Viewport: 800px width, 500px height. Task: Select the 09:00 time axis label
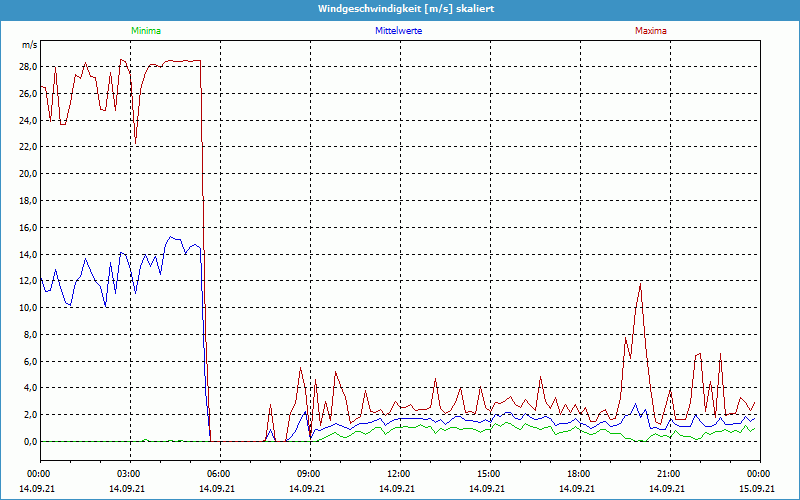[x=309, y=473]
